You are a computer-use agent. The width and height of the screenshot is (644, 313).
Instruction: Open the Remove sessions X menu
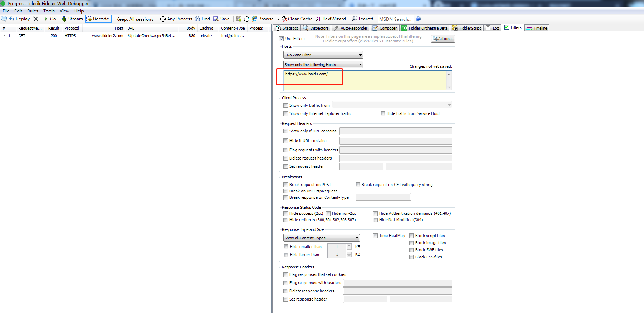click(x=37, y=19)
